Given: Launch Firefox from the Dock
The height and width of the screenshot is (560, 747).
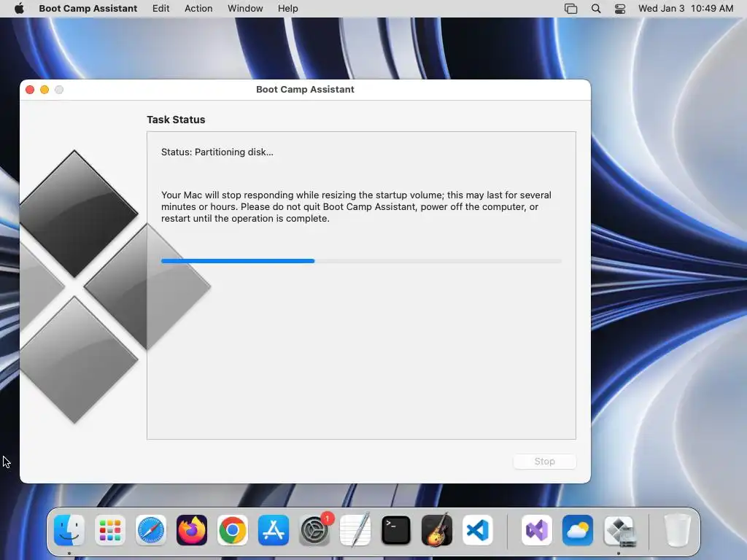Looking at the screenshot, I should 192,530.
